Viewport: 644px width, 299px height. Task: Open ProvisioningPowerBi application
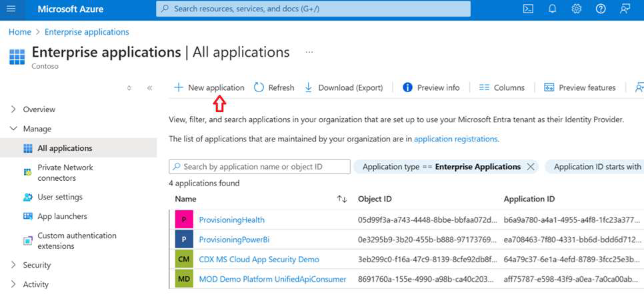pos(234,240)
